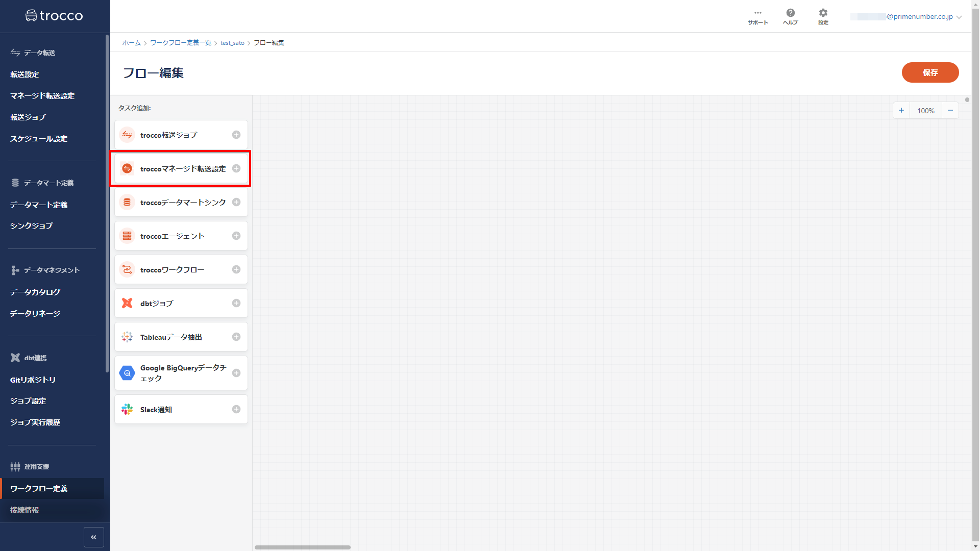
Task: Open ワークフロー定義 in sidebar
Action: (52, 489)
